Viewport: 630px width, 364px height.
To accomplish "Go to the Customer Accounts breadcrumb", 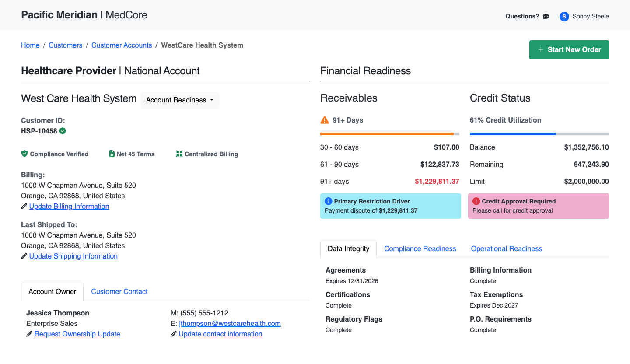I will [x=122, y=45].
